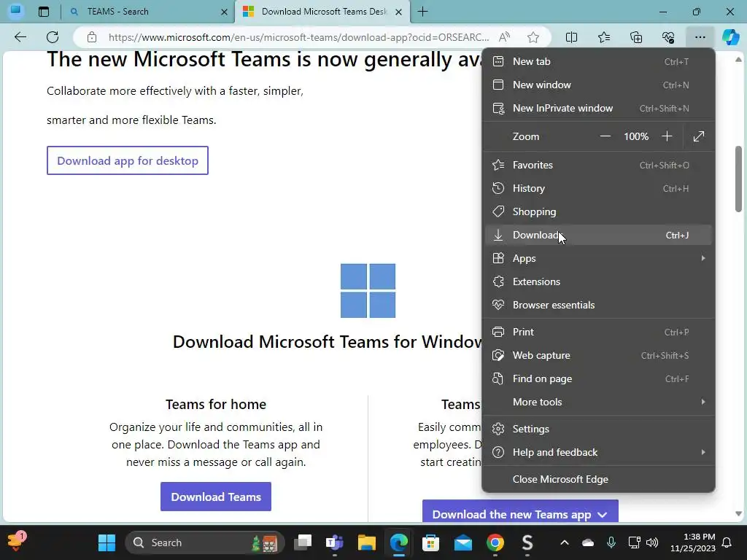Image resolution: width=747 pixels, height=560 pixels.
Task: Select Find on page
Action: pyautogui.click(x=598, y=378)
